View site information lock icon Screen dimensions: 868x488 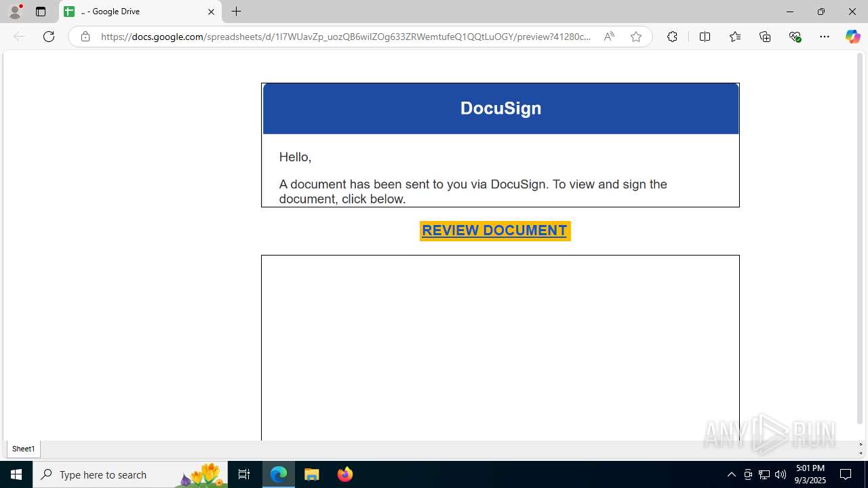(x=85, y=37)
